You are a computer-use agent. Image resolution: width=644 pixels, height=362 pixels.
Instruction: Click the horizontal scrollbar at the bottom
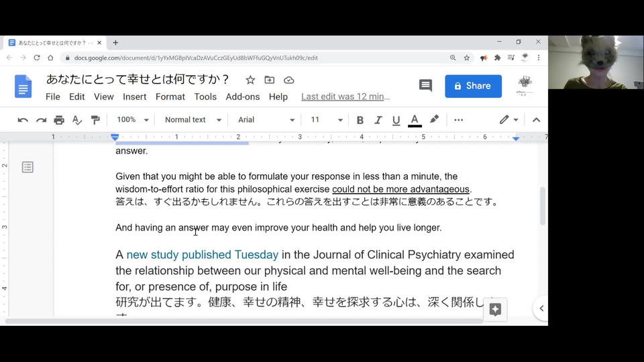244,321
